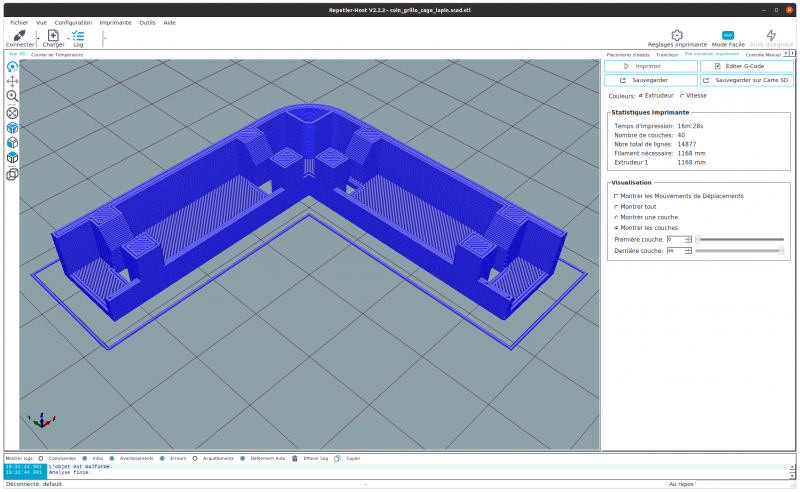800x492 pixels.
Task: Toggle Commandes log filter
Action: coord(41,458)
